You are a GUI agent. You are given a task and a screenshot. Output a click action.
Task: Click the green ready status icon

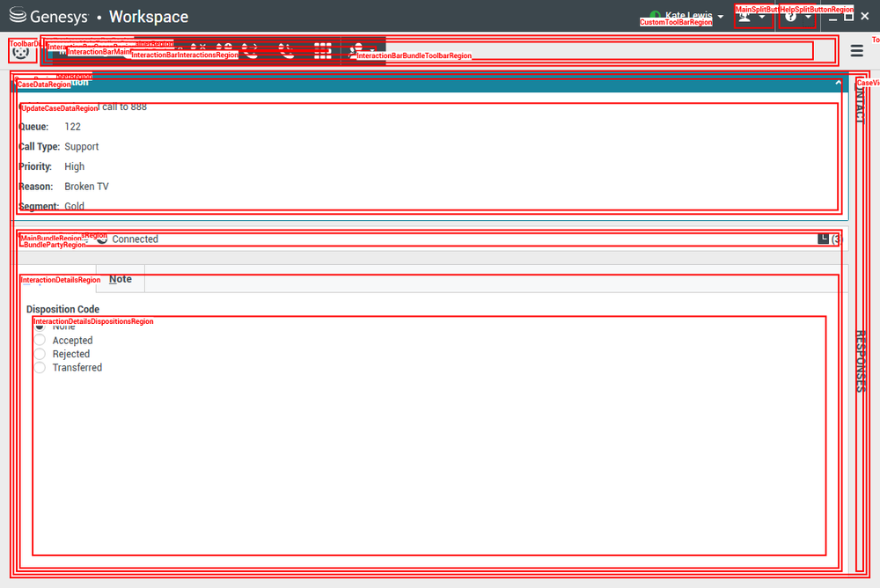click(655, 15)
